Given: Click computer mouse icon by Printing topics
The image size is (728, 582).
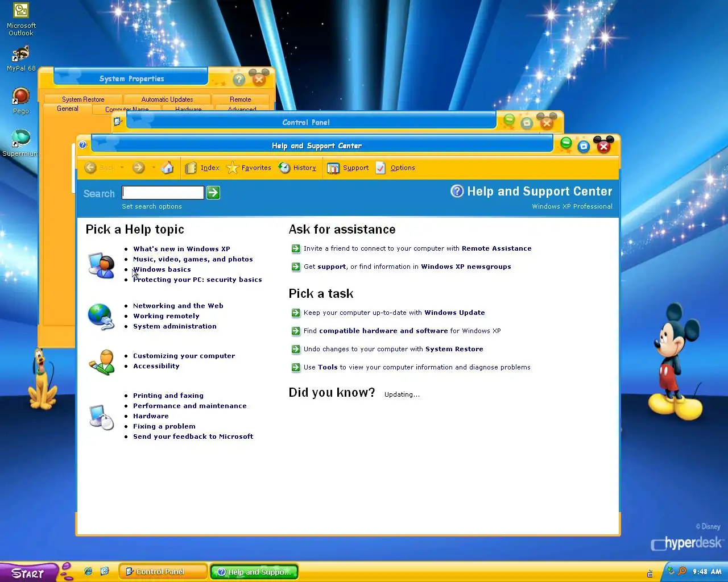Looking at the screenshot, I should point(101,417).
